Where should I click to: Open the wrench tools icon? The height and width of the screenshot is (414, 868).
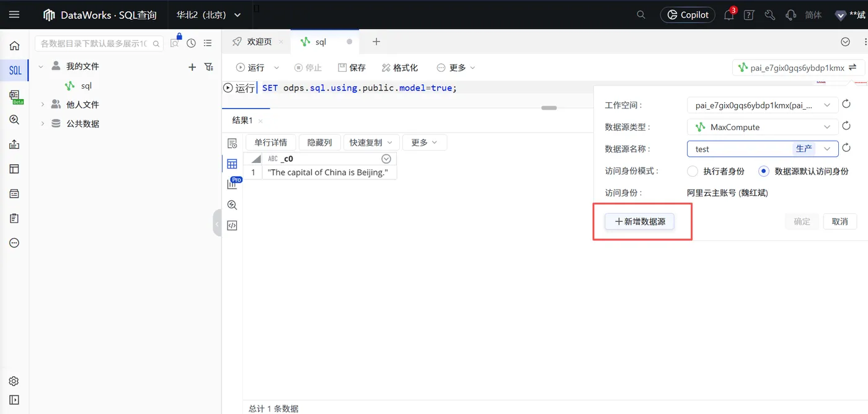[770, 15]
